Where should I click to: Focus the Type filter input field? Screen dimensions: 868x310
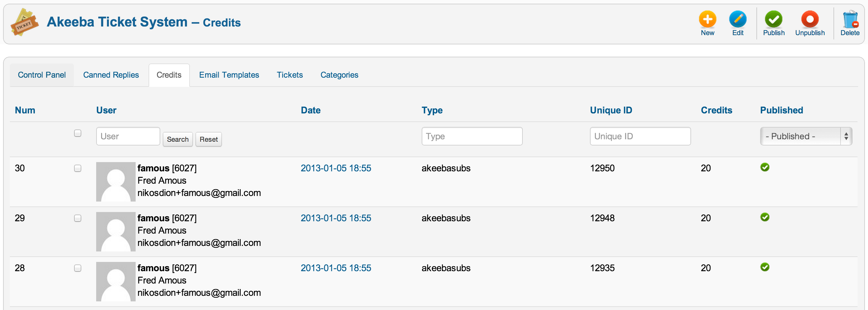click(x=472, y=136)
